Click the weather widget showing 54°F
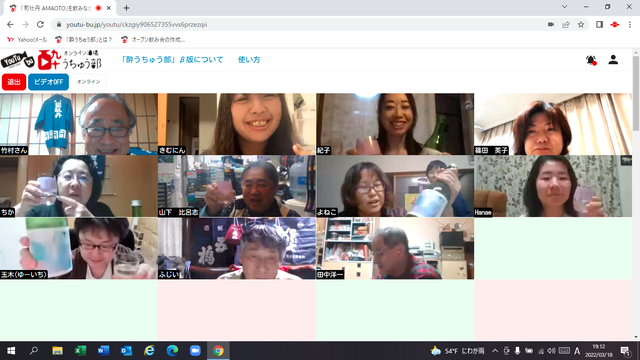 pos(457,351)
